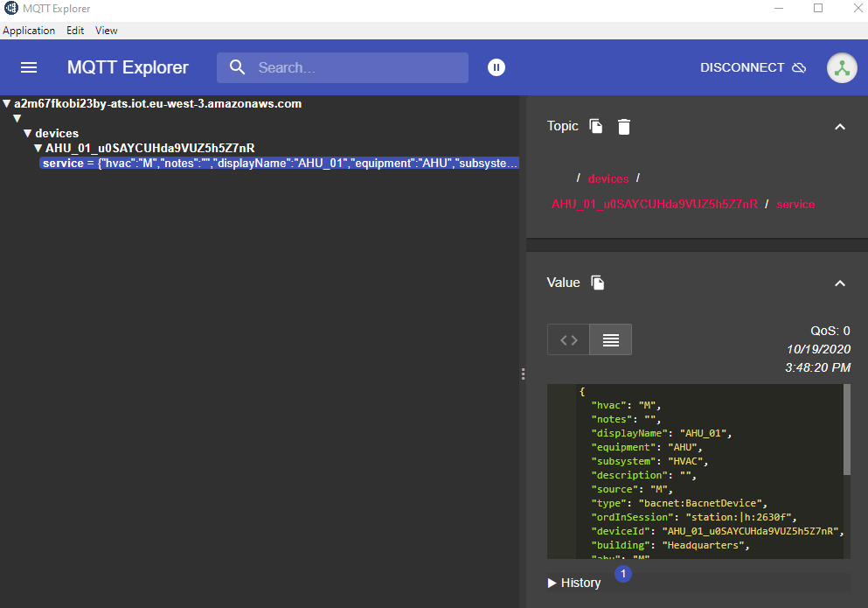Open the Application menu
Screen dimensions: 868x608
(29, 31)
